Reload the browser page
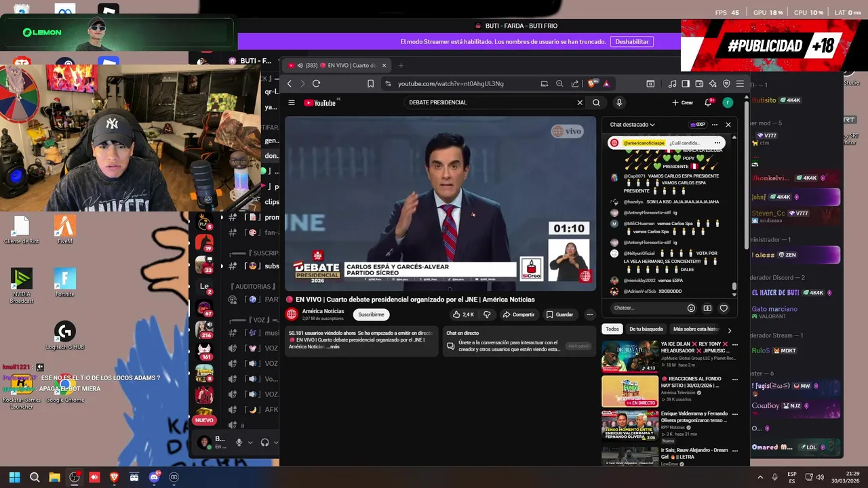The width and height of the screenshot is (868, 488). pos(316,83)
